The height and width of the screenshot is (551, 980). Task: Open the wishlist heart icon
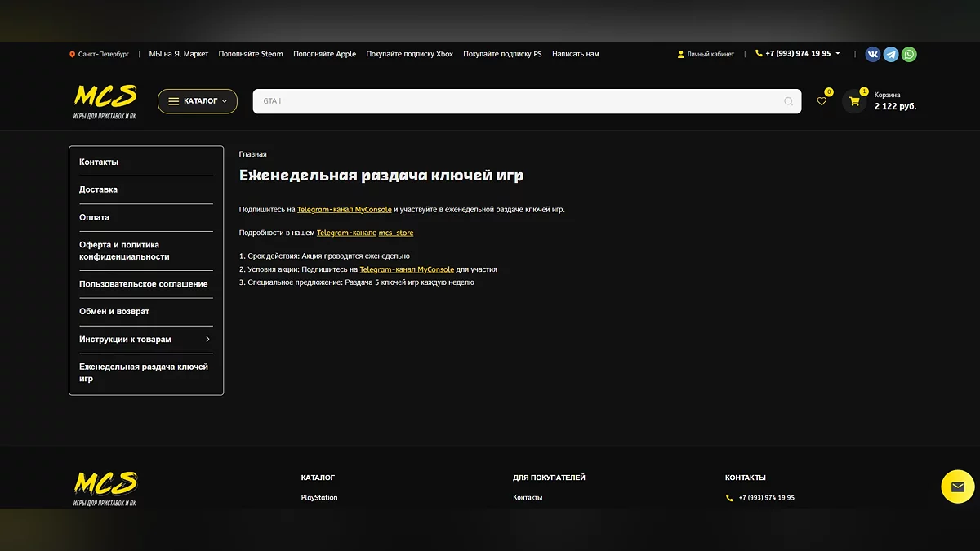(822, 101)
